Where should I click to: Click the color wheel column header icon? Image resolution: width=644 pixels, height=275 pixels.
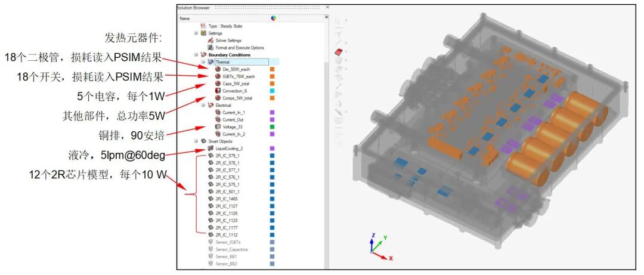[273, 18]
